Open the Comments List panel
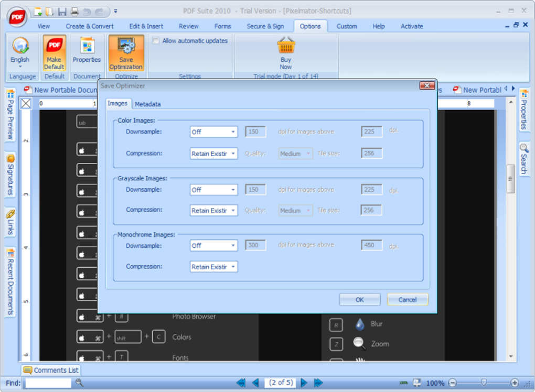Image resolution: width=535 pixels, height=392 pixels. pyautogui.click(x=51, y=370)
